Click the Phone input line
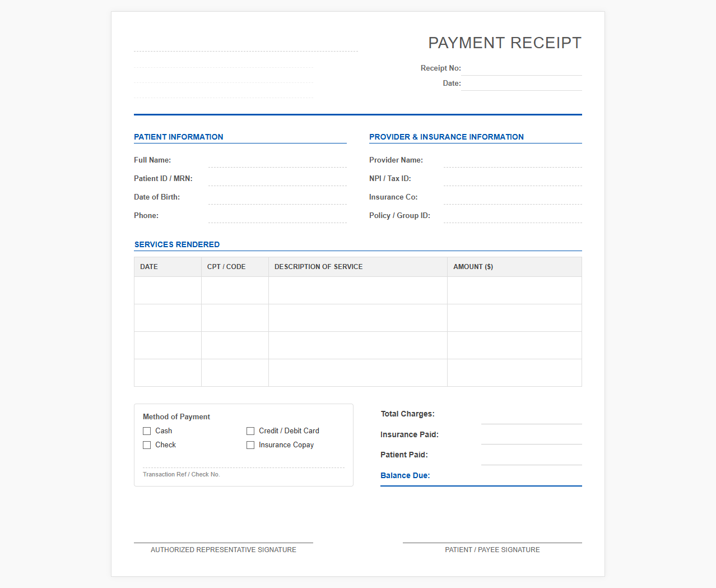 pos(277,216)
